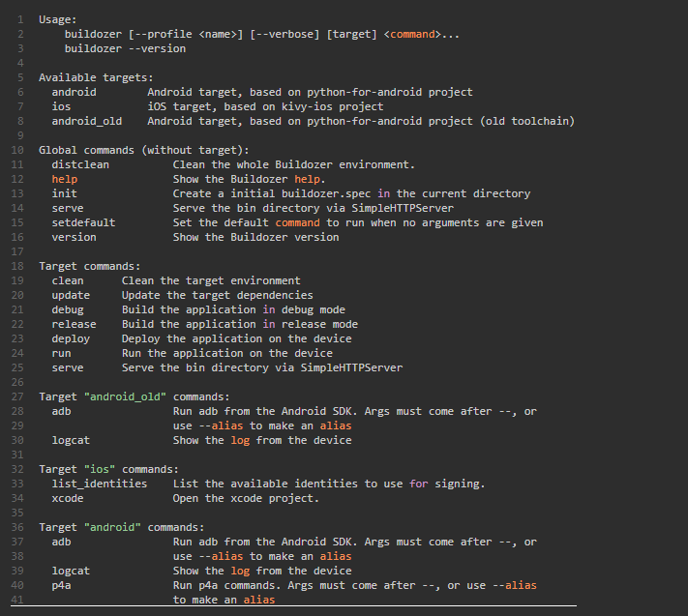This screenshot has width=688, height=616.
Task: Click the 'distclean' command on line 11
Action: pyautogui.click(x=80, y=164)
